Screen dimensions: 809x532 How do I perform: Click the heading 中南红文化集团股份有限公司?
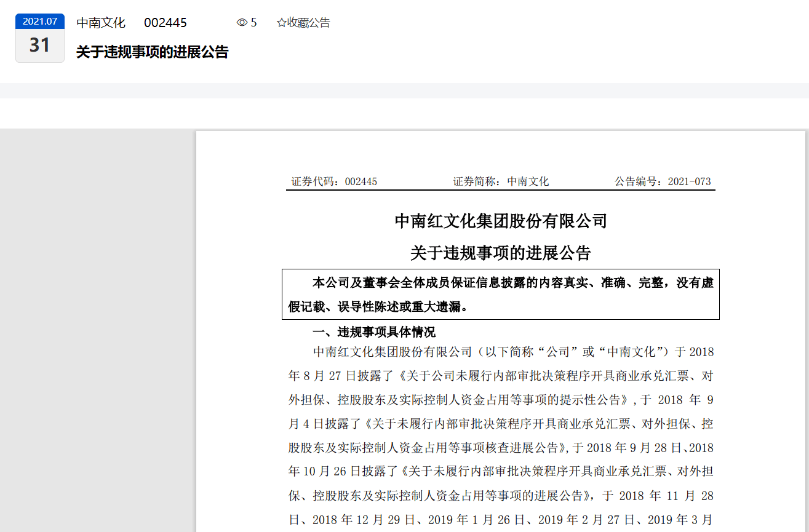pos(501,221)
